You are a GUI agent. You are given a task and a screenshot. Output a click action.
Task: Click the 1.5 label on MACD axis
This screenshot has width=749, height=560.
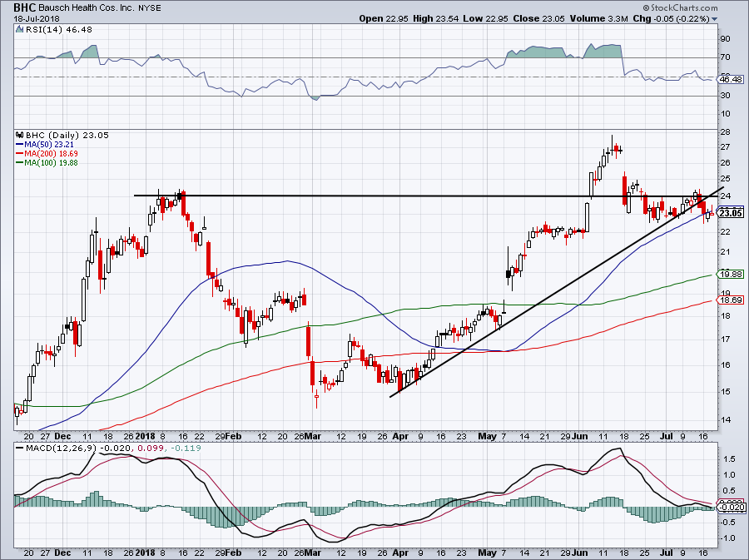click(729, 458)
